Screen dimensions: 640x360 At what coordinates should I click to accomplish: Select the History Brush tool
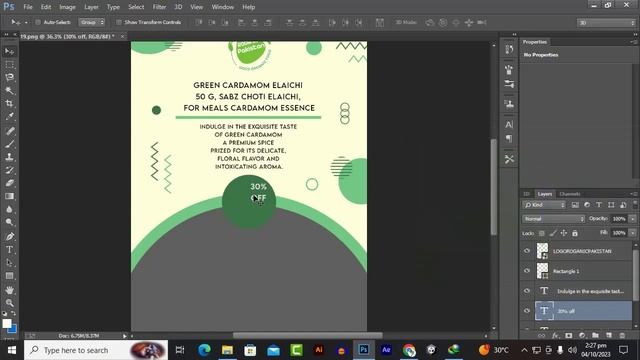tap(9, 170)
